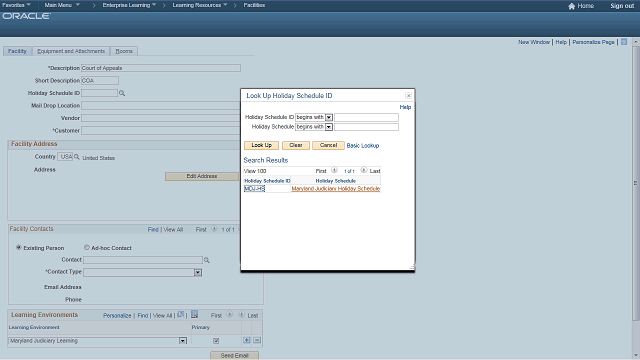Open Maryland Judiciary Holiday Schedule link
The width and height of the screenshot is (640, 360).
coord(336,189)
